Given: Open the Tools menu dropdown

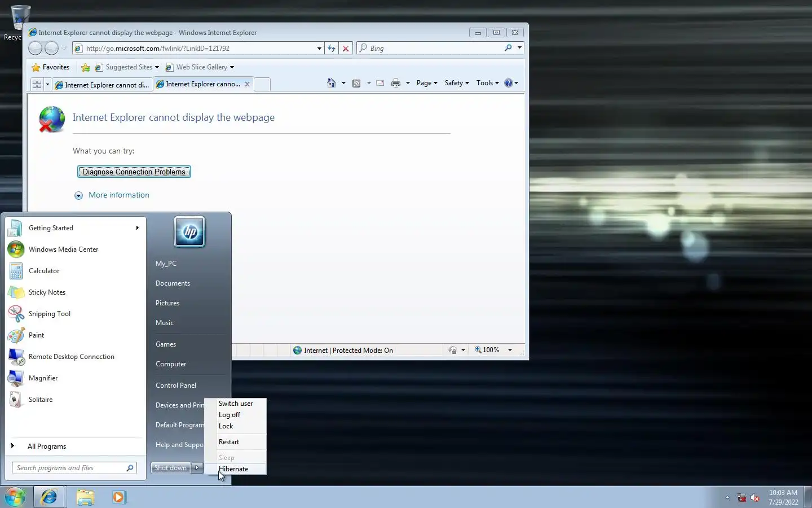Looking at the screenshot, I should [487, 83].
